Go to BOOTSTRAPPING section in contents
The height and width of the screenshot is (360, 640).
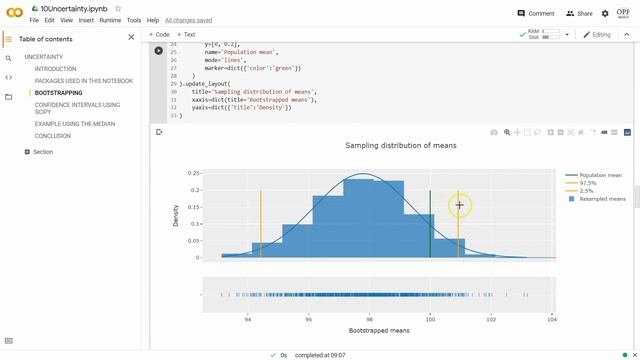point(58,93)
